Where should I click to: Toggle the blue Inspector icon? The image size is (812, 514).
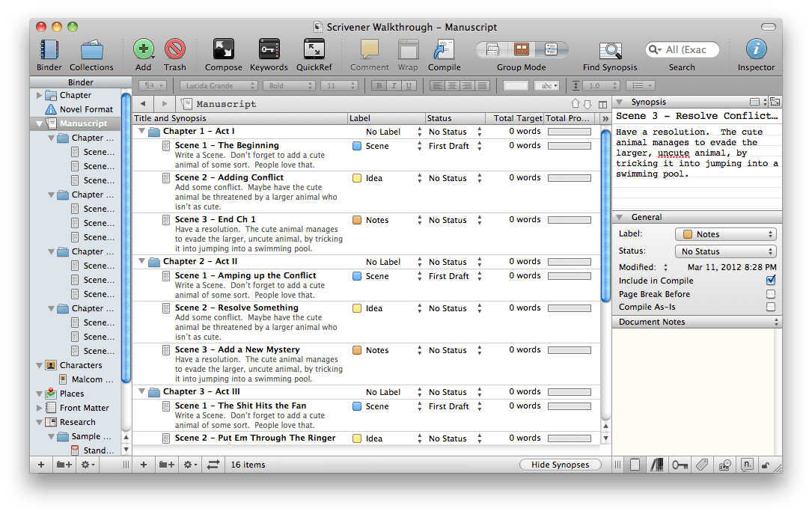click(x=756, y=49)
